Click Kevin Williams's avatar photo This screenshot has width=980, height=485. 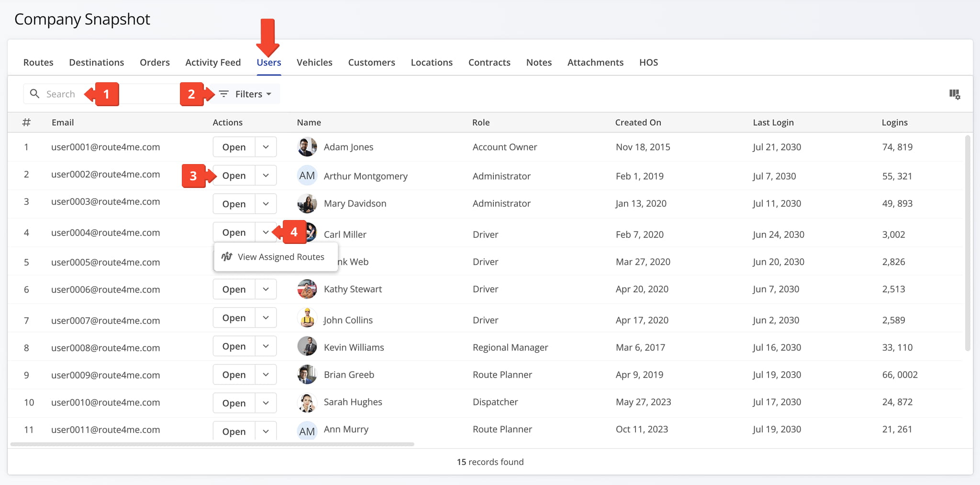coord(307,346)
